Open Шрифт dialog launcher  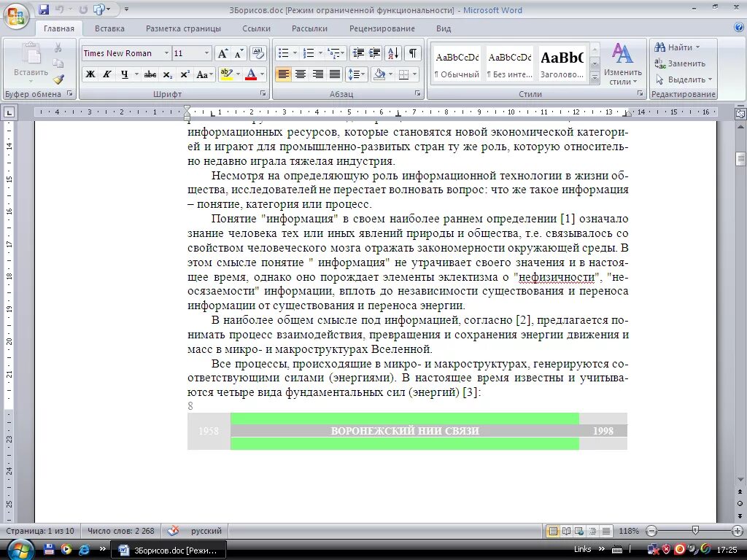pyautogui.click(x=263, y=94)
